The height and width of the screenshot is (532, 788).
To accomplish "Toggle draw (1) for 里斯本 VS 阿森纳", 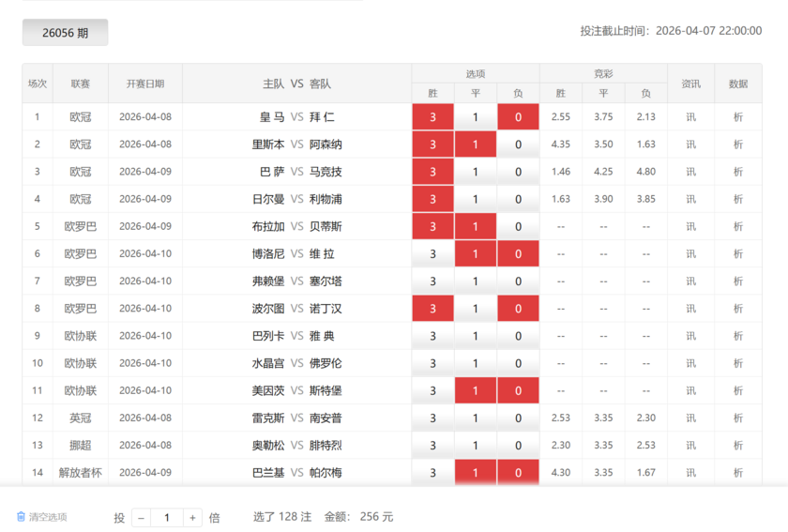I will [x=476, y=144].
